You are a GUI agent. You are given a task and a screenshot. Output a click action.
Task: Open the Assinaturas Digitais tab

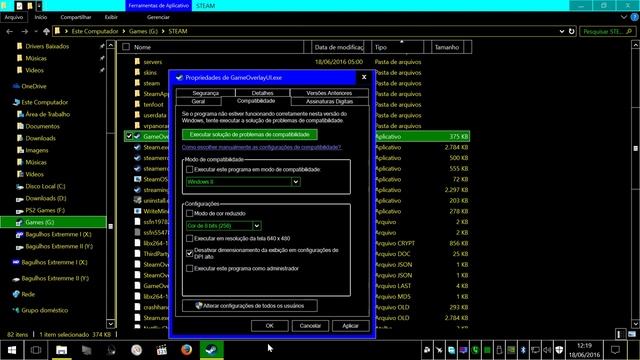(x=329, y=101)
